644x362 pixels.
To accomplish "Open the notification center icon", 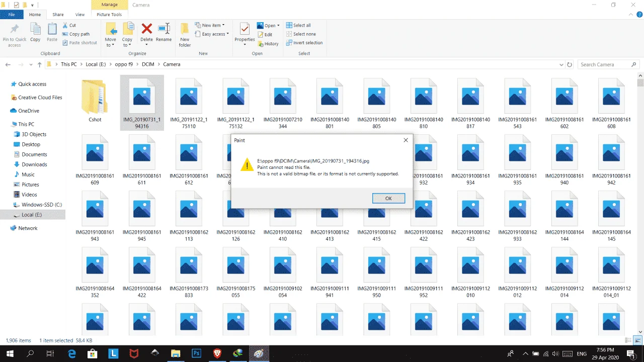I will 630,353.
